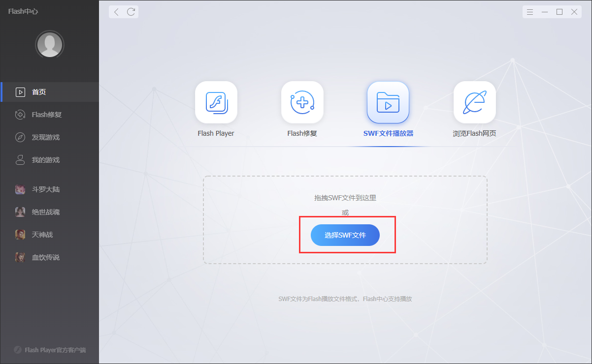
Task: Click the refresh page icon
Action: [x=131, y=12]
